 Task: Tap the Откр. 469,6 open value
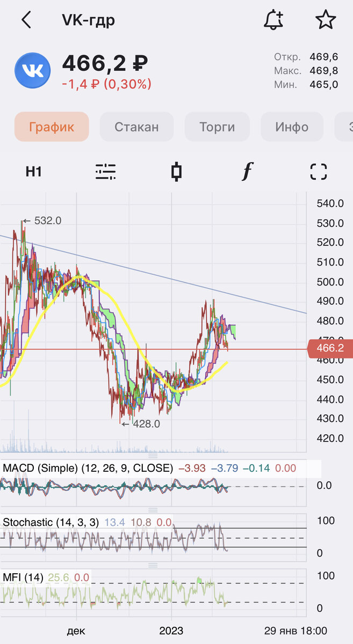[306, 57]
